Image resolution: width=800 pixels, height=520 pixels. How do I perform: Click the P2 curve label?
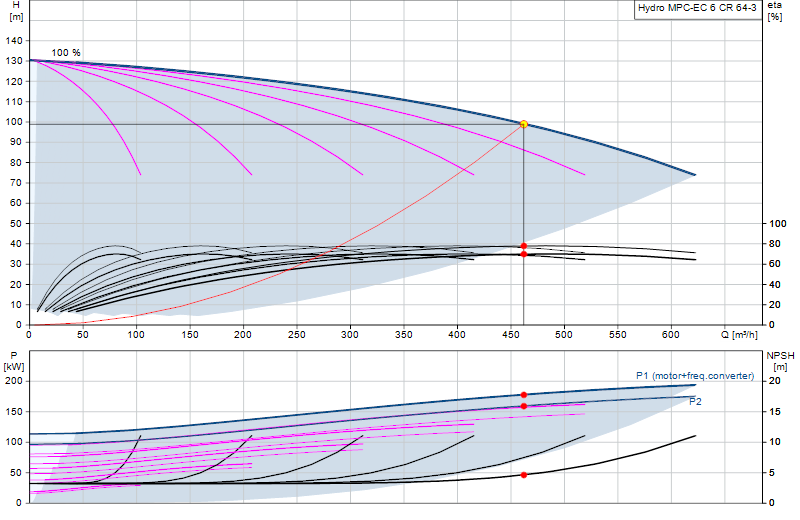coord(695,402)
